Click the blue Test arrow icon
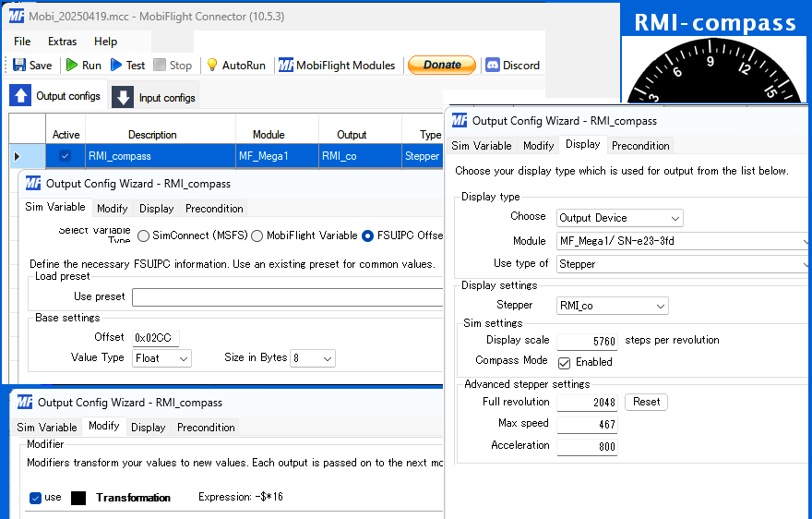The image size is (812, 519). 116,65
